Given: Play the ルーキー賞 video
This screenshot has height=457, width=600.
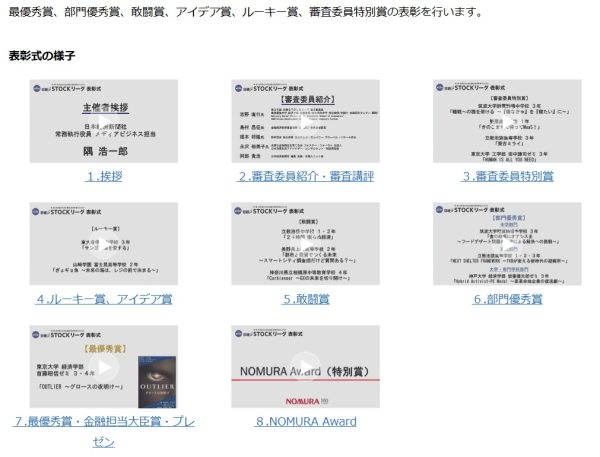Looking at the screenshot, I should tap(104, 244).
